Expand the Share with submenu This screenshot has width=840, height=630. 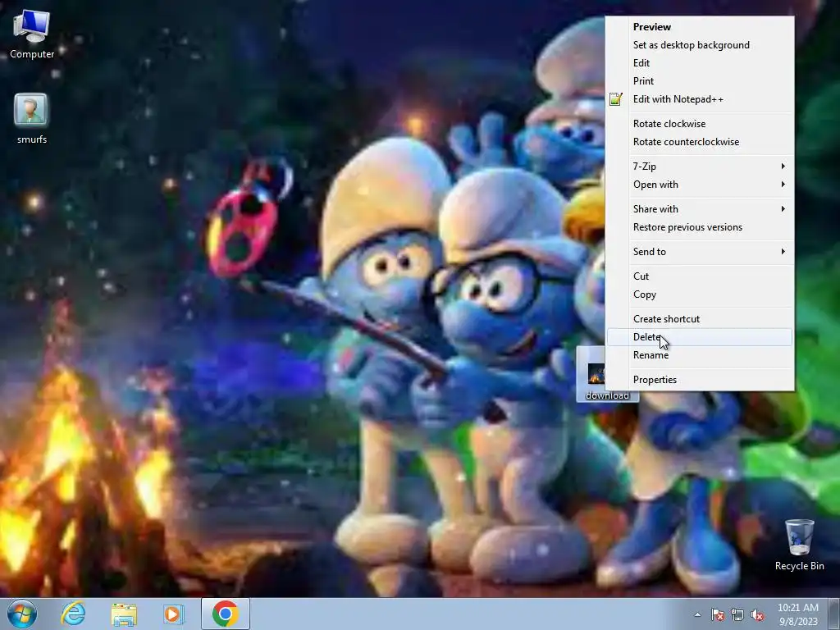700,209
